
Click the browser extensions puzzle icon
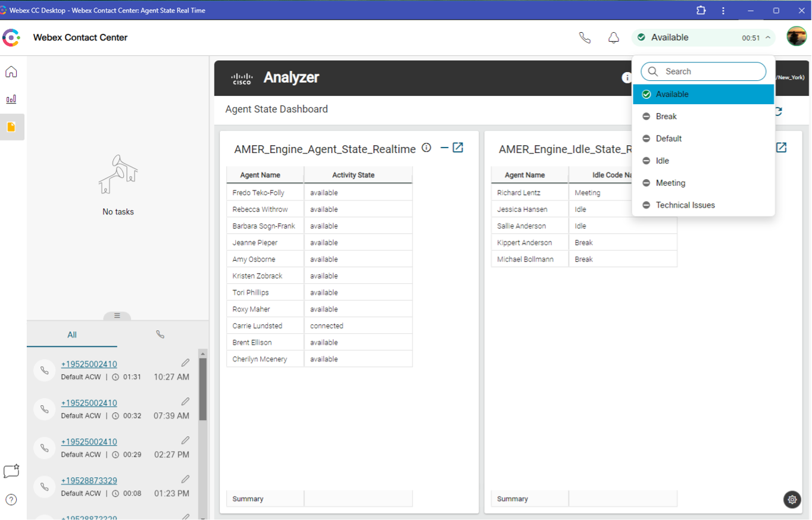tap(701, 10)
